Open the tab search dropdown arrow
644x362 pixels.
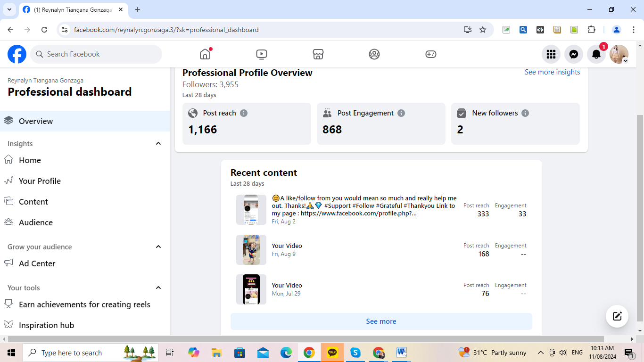point(9,9)
